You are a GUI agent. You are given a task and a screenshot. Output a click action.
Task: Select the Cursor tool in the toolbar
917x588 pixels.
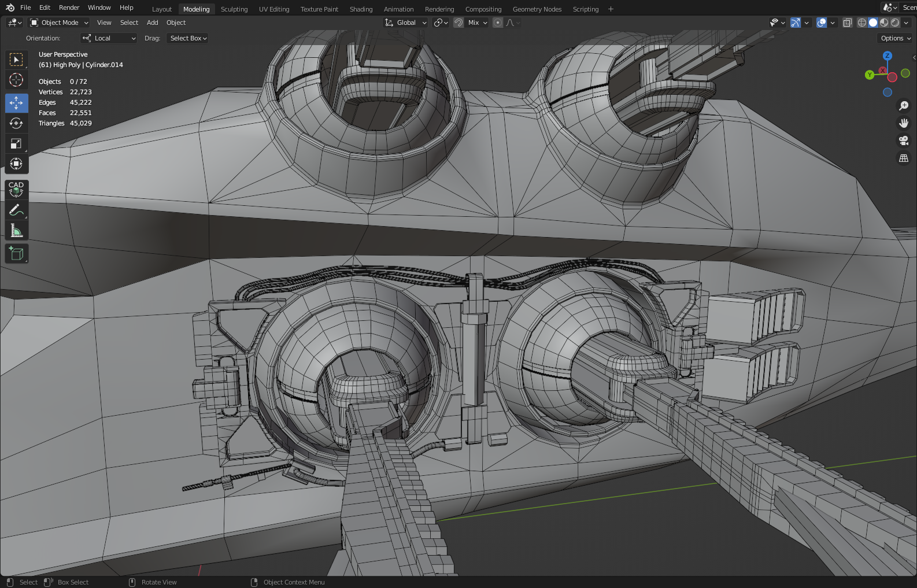(x=16, y=80)
